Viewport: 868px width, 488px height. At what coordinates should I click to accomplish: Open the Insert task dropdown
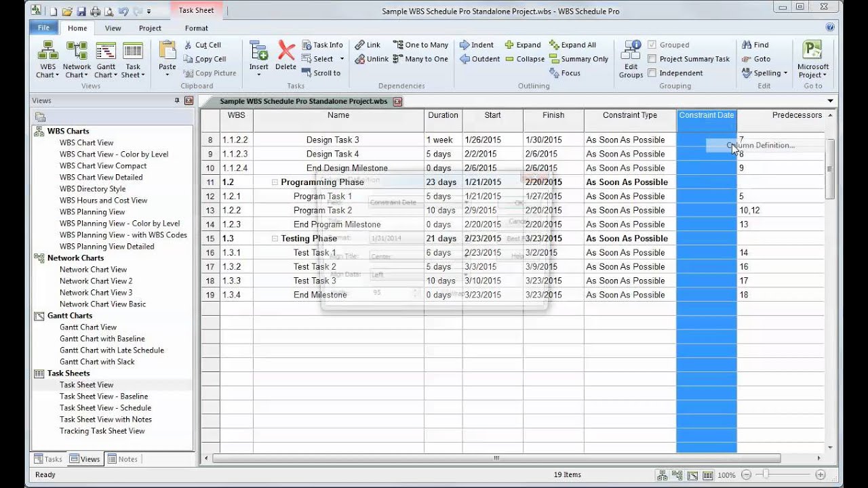pos(258,71)
